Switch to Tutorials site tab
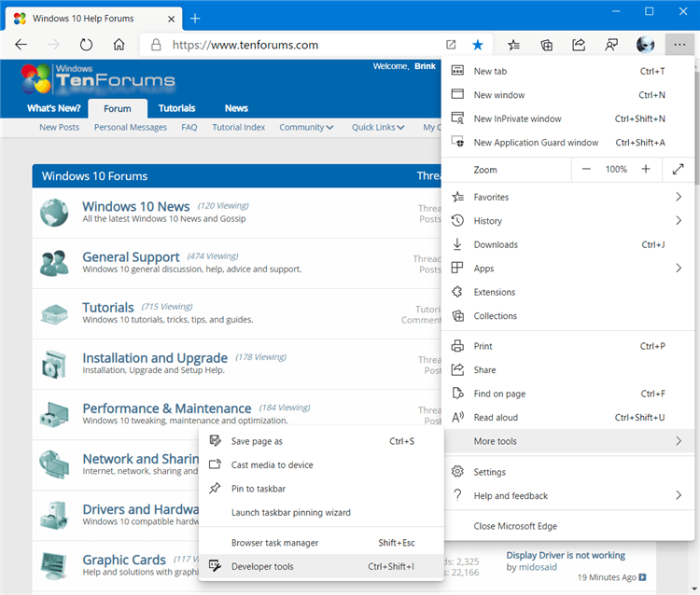Screen dimensions: 700x595 point(176,108)
